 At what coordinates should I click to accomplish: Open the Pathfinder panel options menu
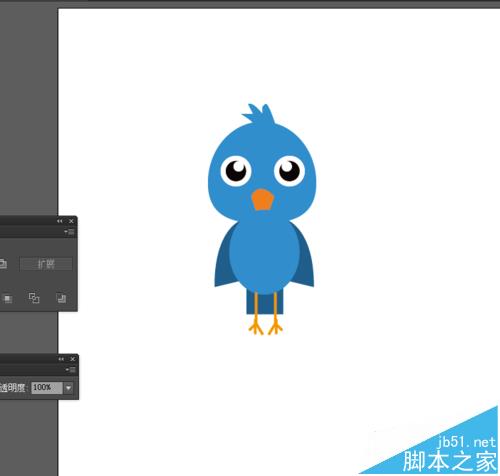(x=69, y=232)
